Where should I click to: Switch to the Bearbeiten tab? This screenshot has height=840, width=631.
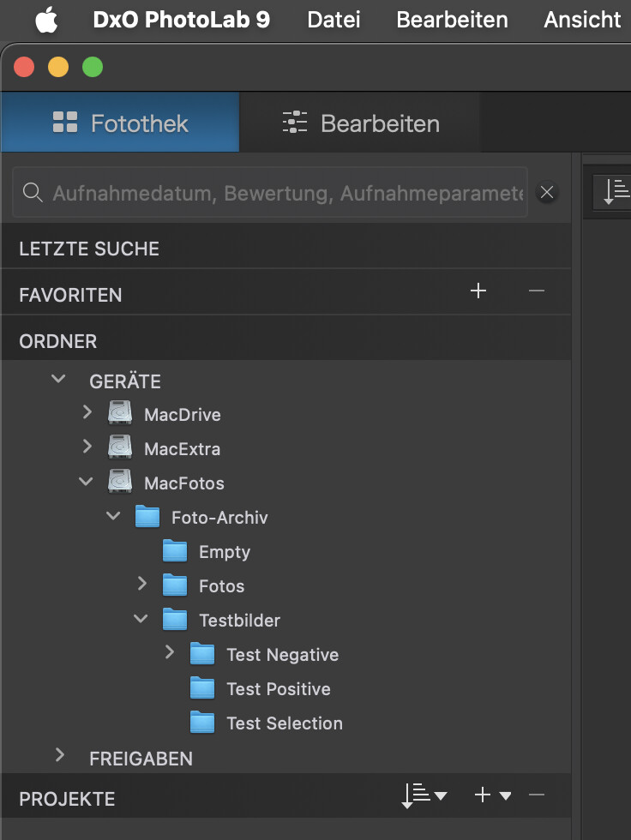tap(360, 123)
